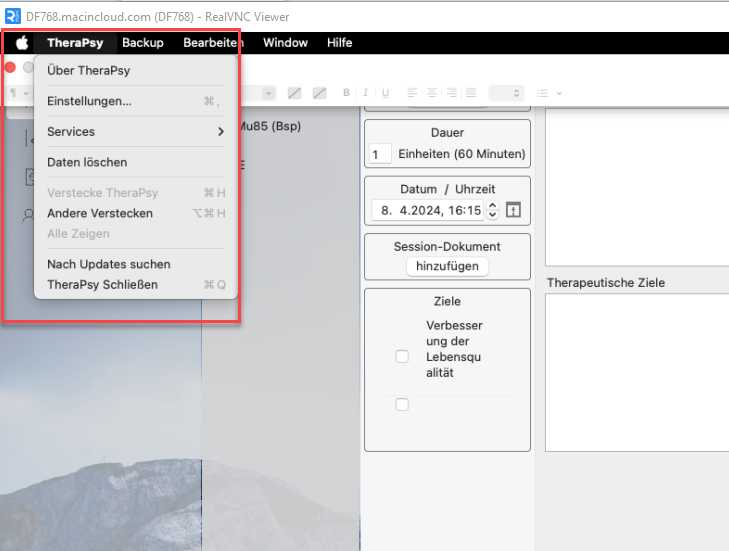
Task: Check Verbesserung der Lebensqualität goal
Action: click(x=402, y=357)
